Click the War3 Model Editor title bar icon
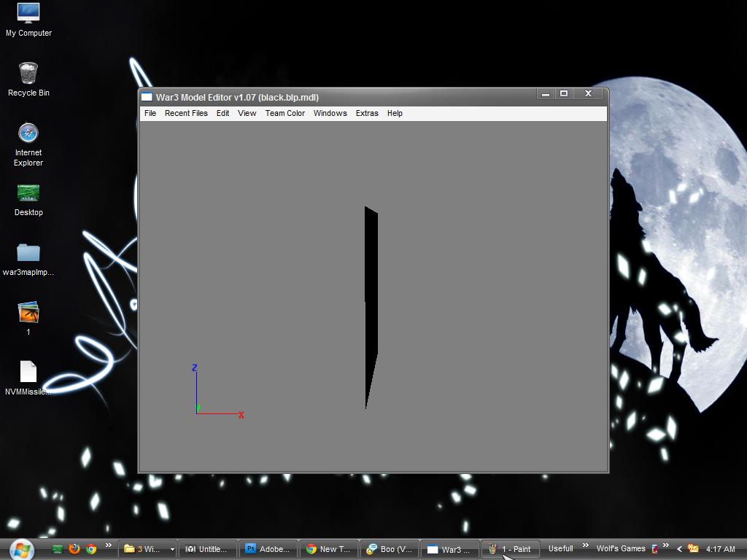Screen dimensions: 747x560 [147, 97]
